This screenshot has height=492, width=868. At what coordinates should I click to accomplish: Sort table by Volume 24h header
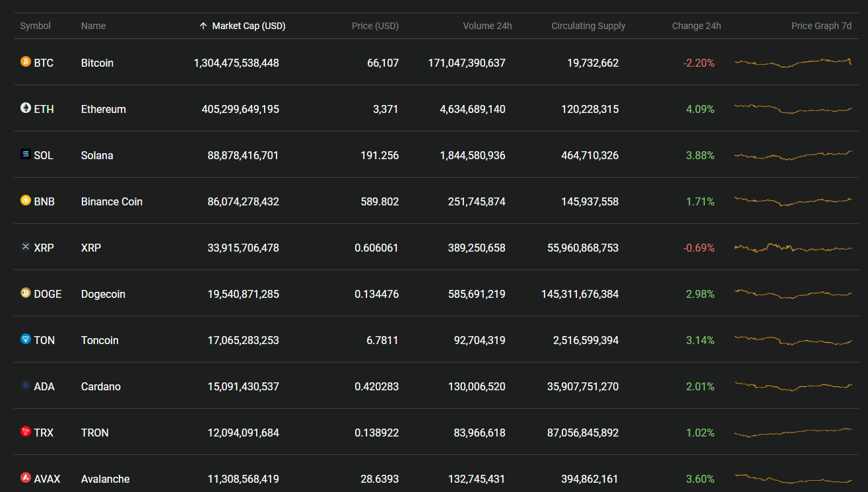pyautogui.click(x=487, y=26)
